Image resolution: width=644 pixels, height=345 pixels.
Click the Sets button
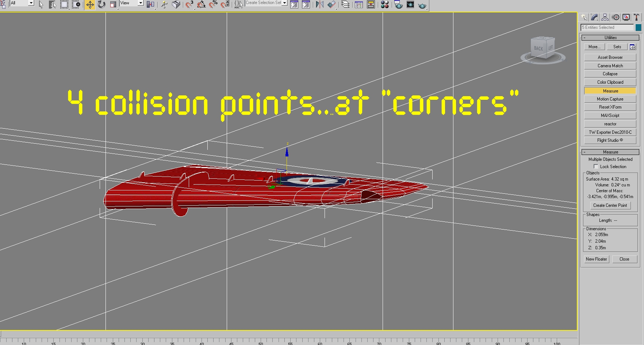[x=617, y=47]
